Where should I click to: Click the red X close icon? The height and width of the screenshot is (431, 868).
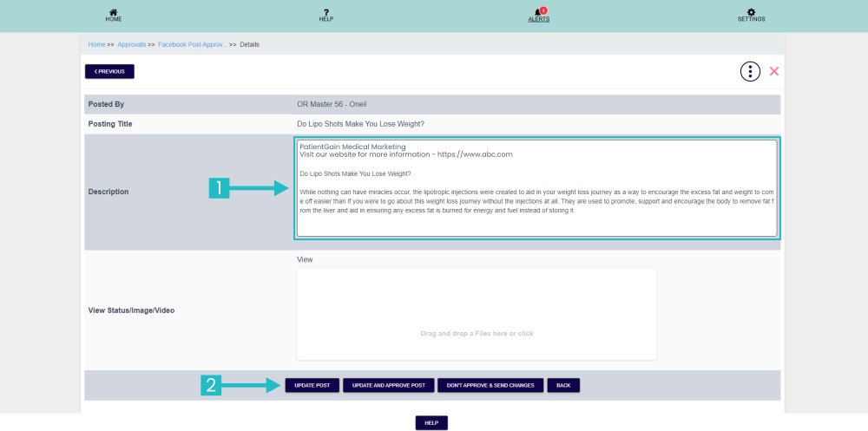[774, 71]
